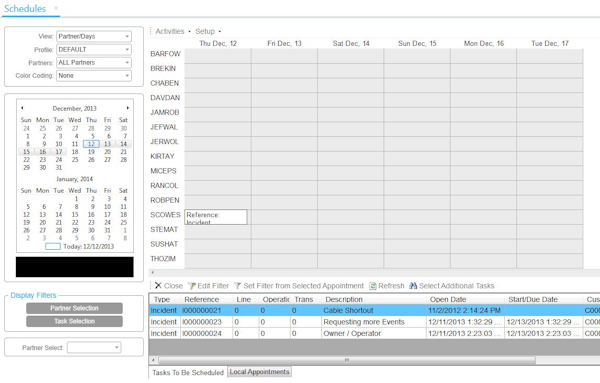Switch to the Local Appointments tab
This screenshot has height=383, width=600.
click(259, 372)
